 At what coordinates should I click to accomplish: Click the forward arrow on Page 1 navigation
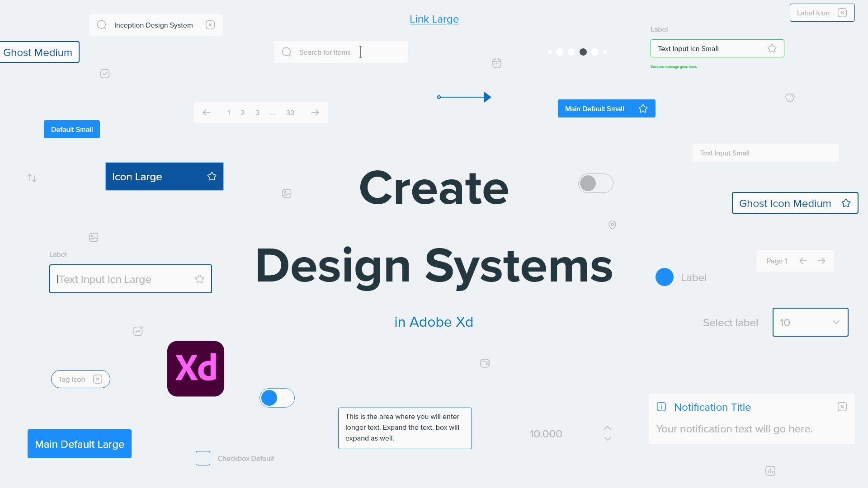pyautogui.click(x=821, y=260)
